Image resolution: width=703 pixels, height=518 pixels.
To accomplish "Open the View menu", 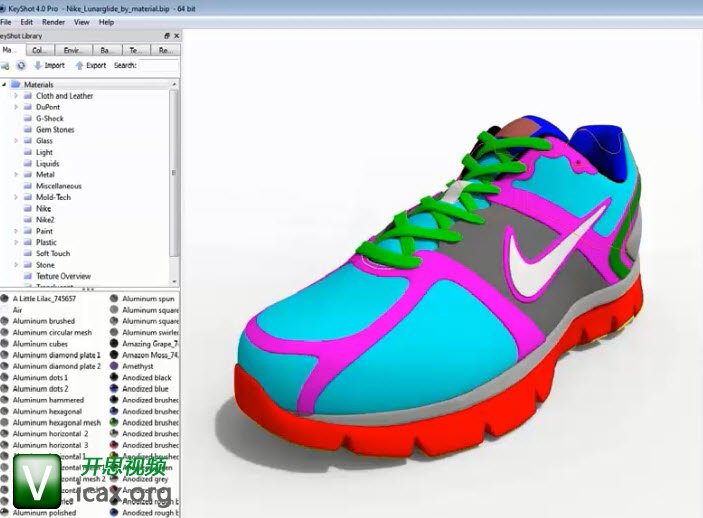I will point(81,21).
